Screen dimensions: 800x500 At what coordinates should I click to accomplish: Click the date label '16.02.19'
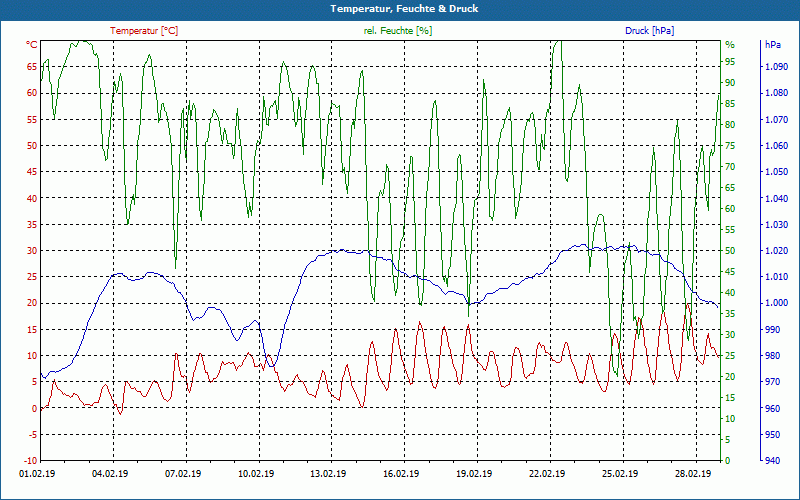(401, 474)
